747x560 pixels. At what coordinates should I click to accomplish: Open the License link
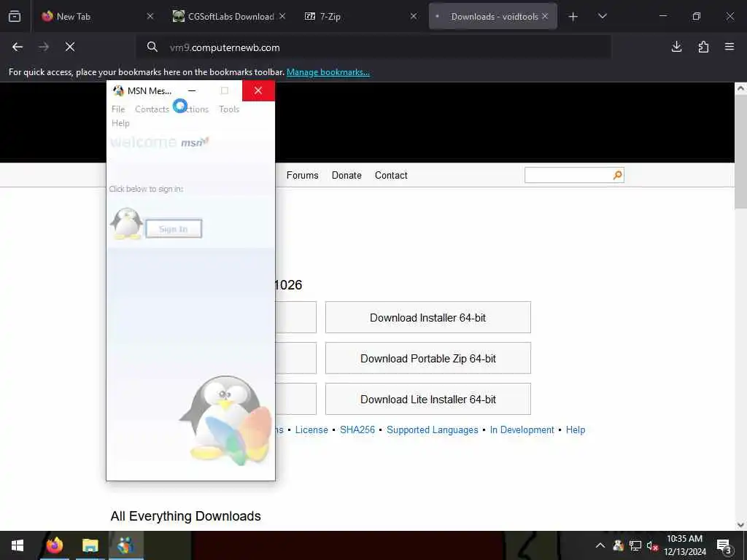pyautogui.click(x=311, y=429)
